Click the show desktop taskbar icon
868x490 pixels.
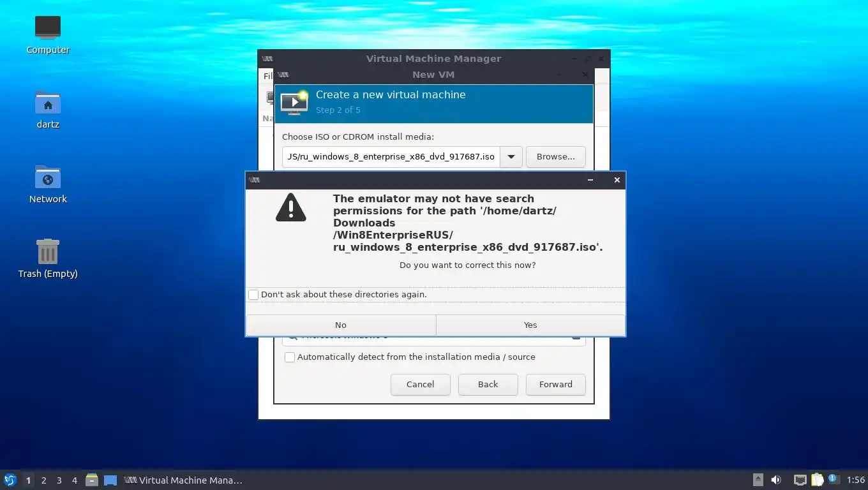110,480
